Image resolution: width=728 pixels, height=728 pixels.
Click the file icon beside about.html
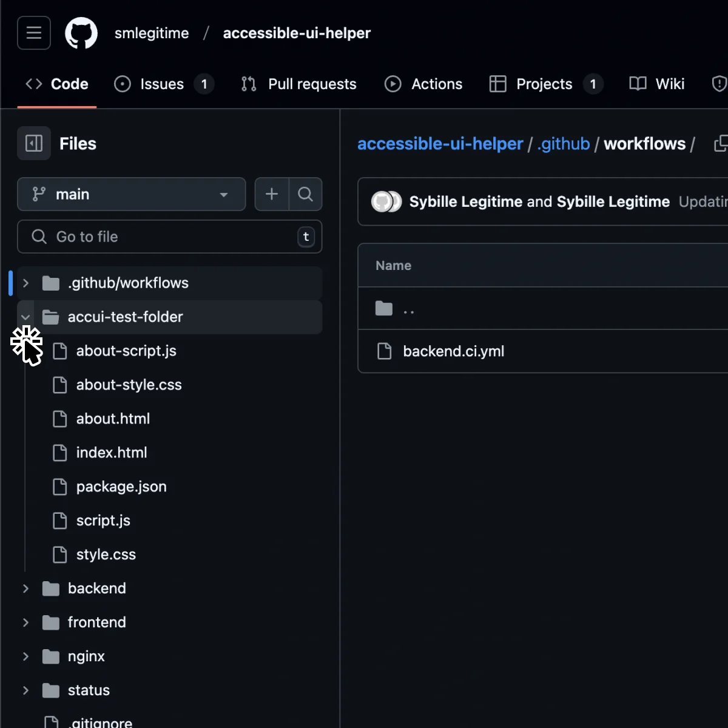click(59, 419)
